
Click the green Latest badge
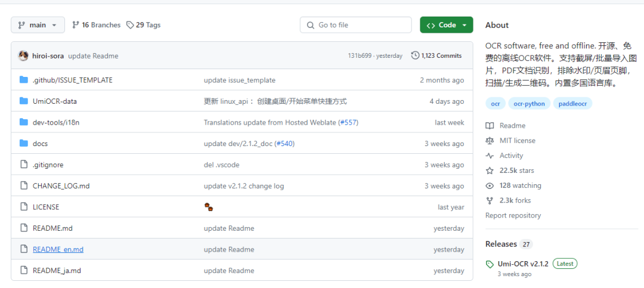(x=565, y=264)
